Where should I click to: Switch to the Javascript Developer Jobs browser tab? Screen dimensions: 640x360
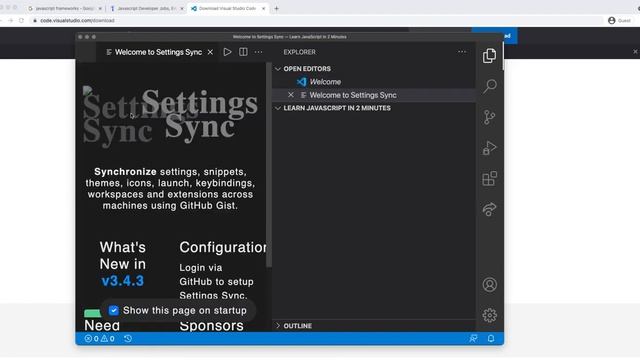pos(147,8)
